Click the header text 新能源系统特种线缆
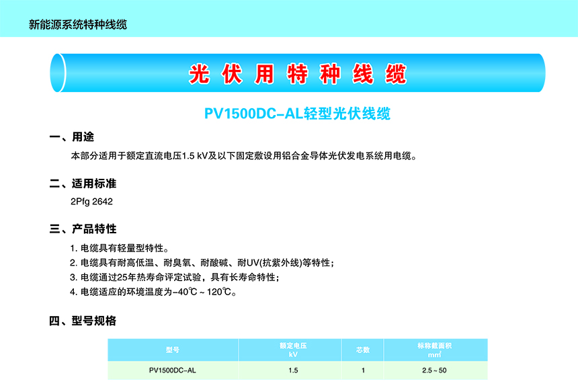578x392 pixels. click(78, 25)
